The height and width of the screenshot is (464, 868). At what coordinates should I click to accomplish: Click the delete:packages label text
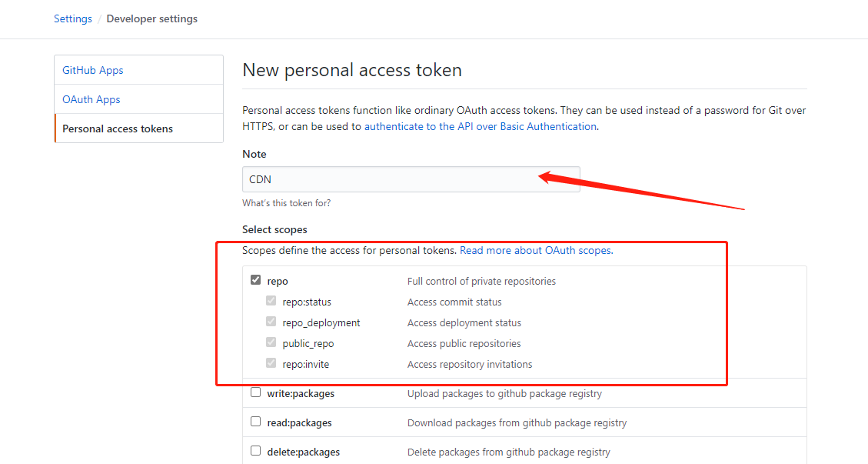coord(304,452)
